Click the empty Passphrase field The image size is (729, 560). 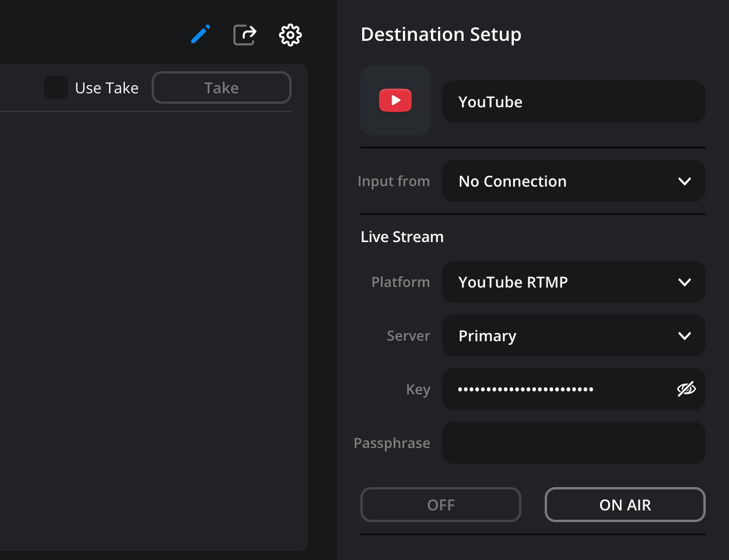(574, 443)
